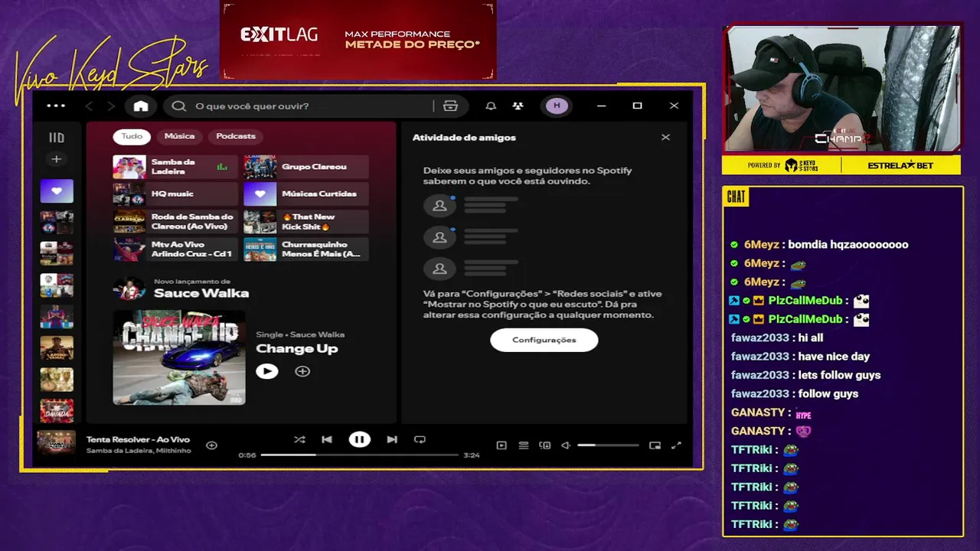Image resolution: width=980 pixels, height=551 pixels.
Task: Mute using the speaker icon
Action: coord(566,445)
